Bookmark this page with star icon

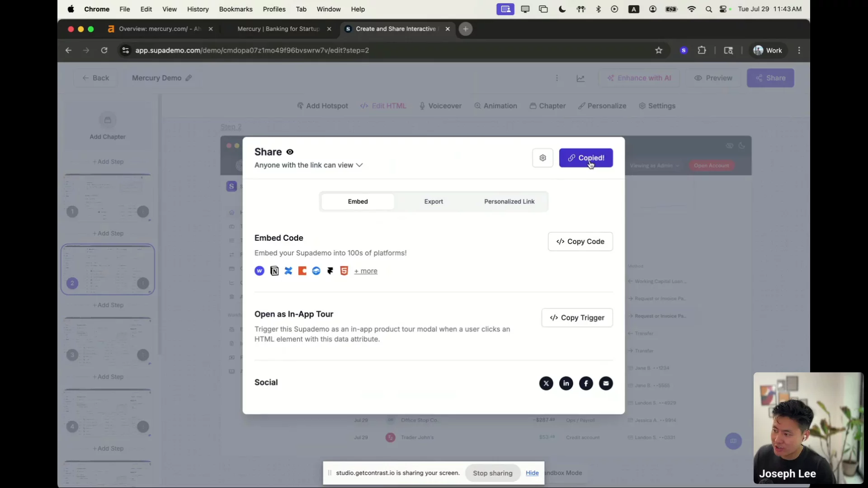tap(659, 50)
